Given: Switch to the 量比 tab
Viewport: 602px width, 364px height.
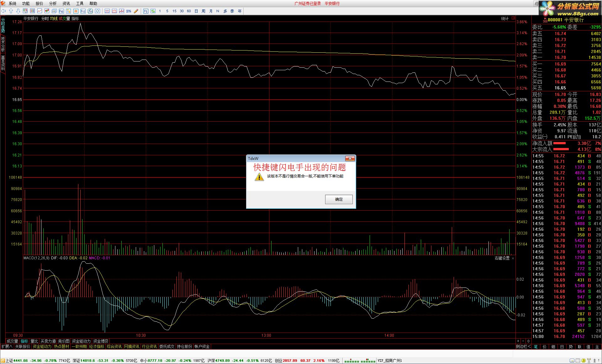Looking at the screenshot, I should pyautogui.click(x=34, y=341).
